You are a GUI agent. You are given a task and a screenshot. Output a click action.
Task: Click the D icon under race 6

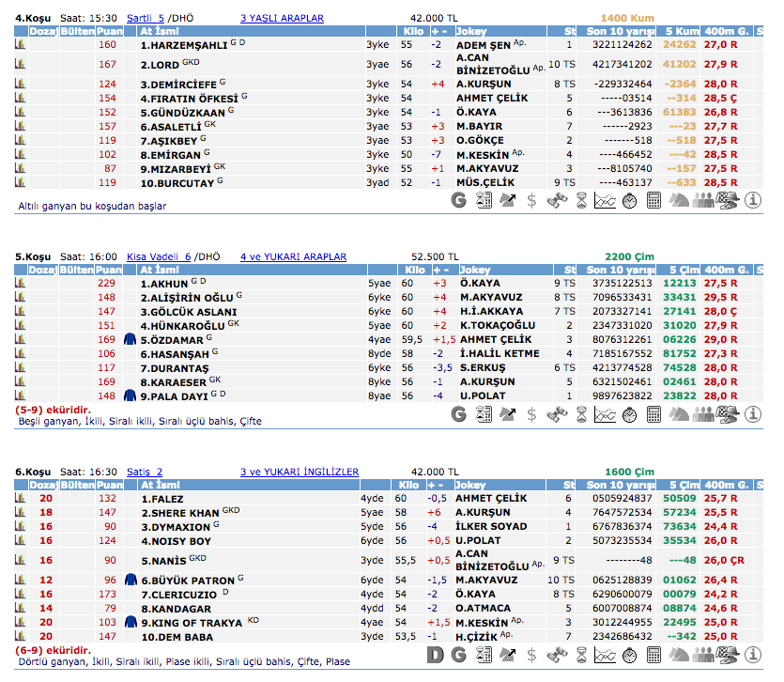[x=435, y=655]
